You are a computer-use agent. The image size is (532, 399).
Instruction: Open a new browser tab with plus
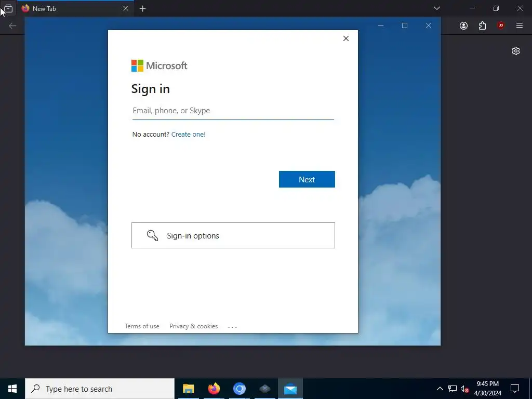[143, 9]
